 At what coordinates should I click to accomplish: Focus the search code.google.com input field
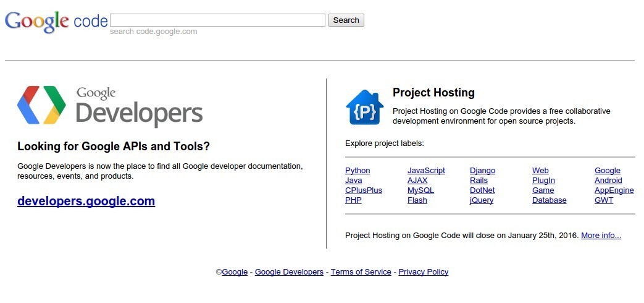[x=218, y=20]
